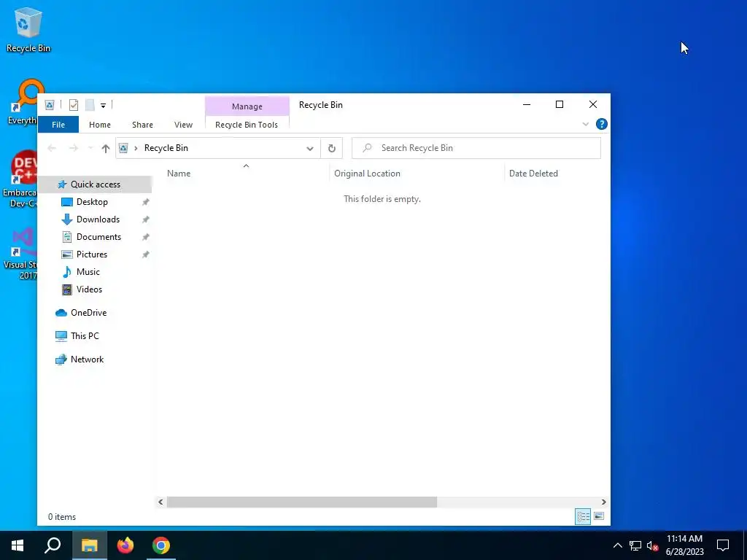Open the Windows Start menu
The image size is (747, 560).
[x=18, y=545]
